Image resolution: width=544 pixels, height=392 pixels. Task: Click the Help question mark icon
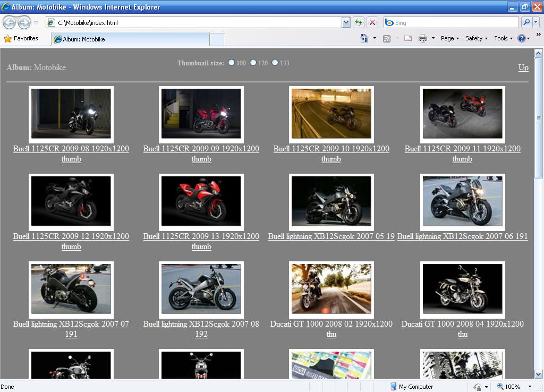[522, 38]
